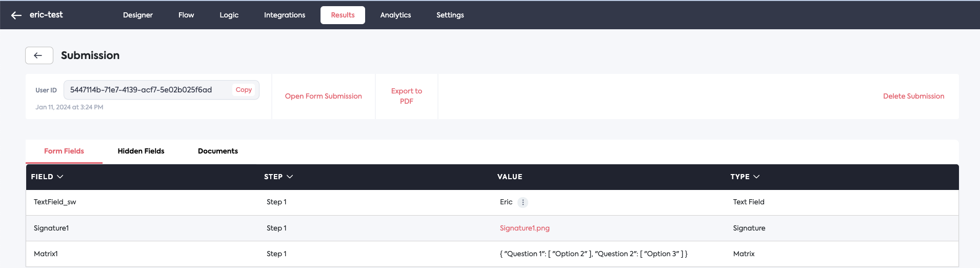This screenshot has height=268, width=980.
Task: Export the submission to PDF
Action: click(406, 96)
